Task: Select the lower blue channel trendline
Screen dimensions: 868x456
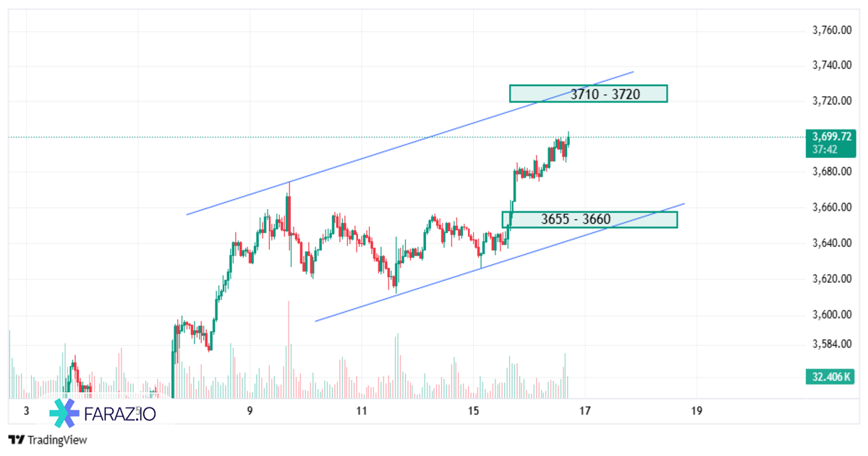Action: pos(434,284)
